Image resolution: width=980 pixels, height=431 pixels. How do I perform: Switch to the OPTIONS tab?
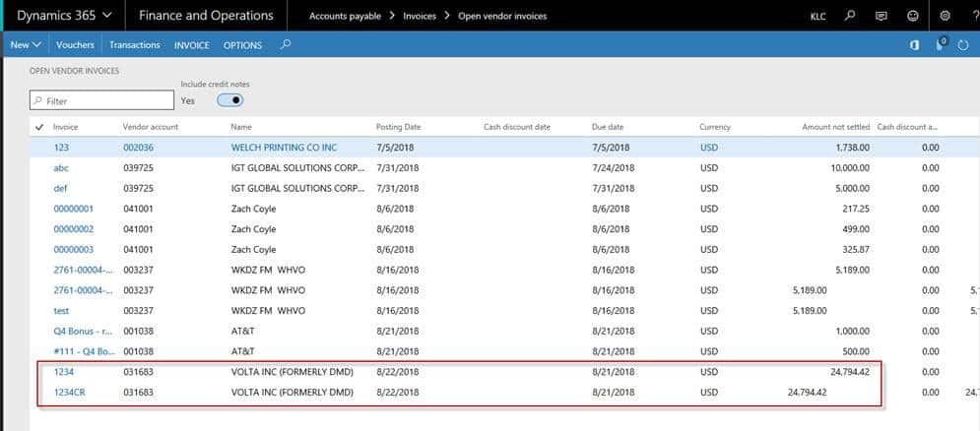point(242,45)
